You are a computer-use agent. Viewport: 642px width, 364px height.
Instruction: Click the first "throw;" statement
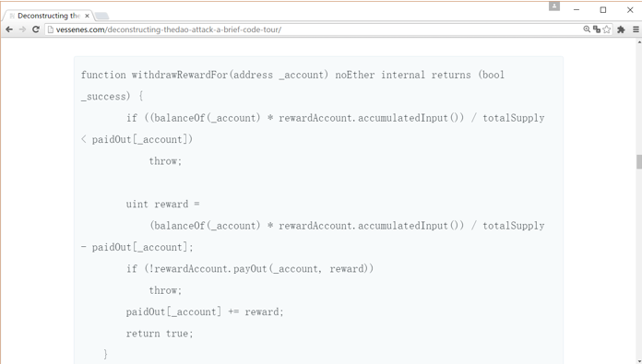point(165,160)
